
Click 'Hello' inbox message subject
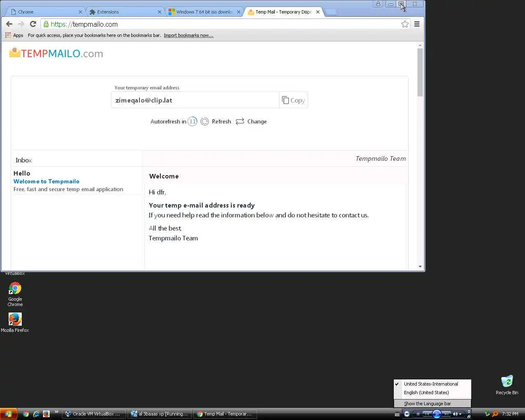click(22, 173)
